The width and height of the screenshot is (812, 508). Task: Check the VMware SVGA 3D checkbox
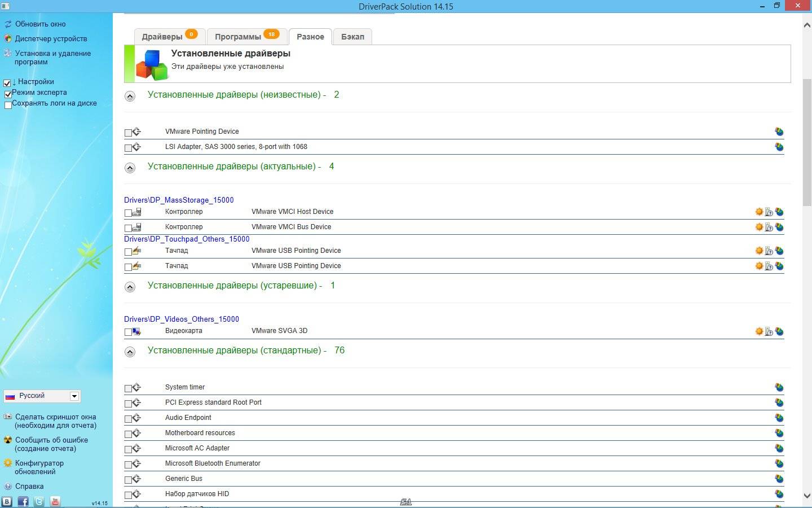coord(128,332)
